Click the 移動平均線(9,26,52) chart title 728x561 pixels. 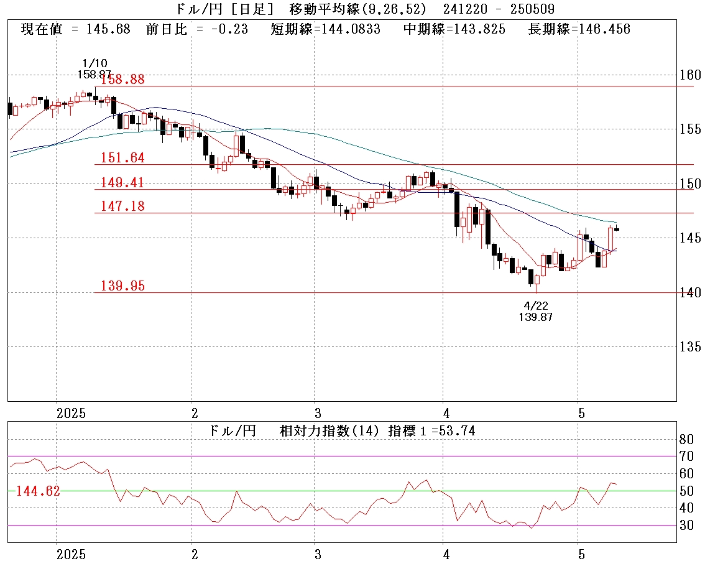358,9
